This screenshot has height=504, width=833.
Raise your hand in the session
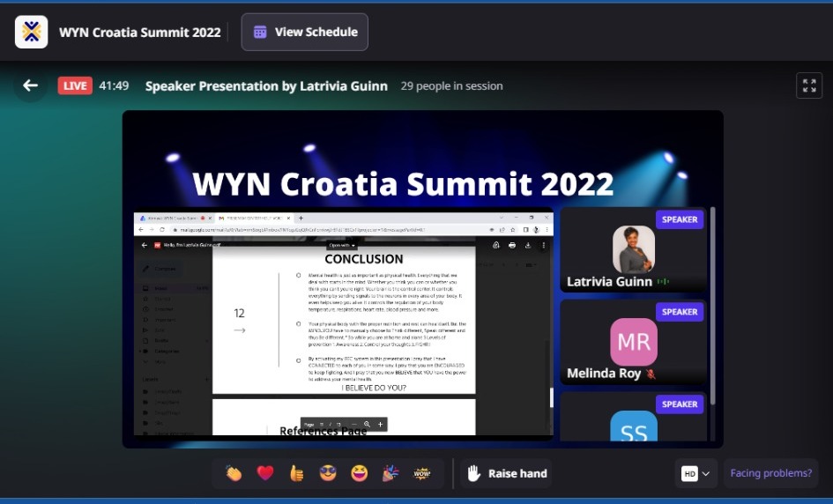(x=506, y=473)
